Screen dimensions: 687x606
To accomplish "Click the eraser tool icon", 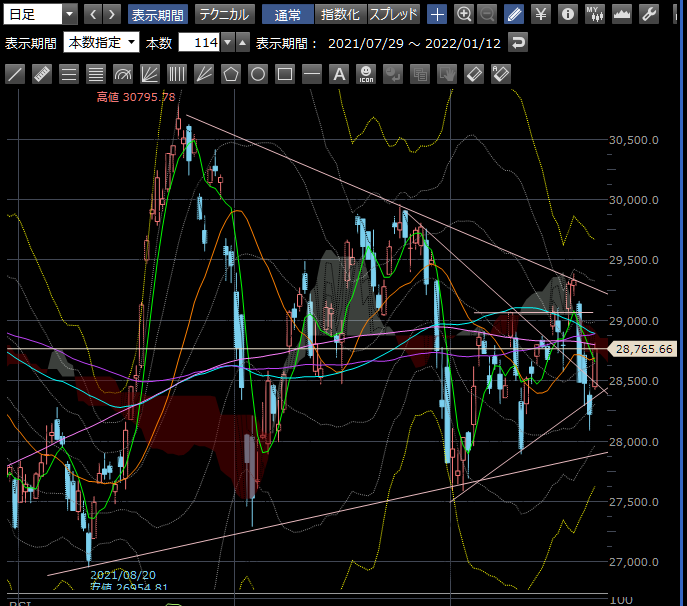I will 474,74.
